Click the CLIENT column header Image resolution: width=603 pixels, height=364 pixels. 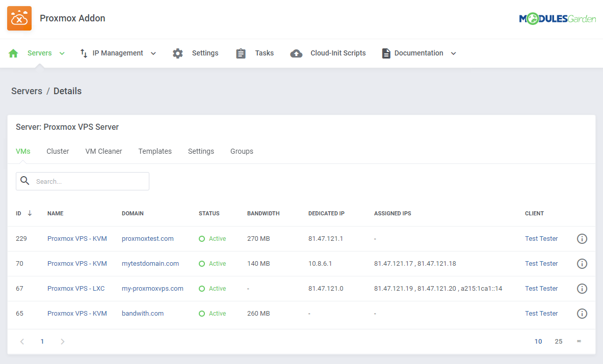pyautogui.click(x=534, y=213)
